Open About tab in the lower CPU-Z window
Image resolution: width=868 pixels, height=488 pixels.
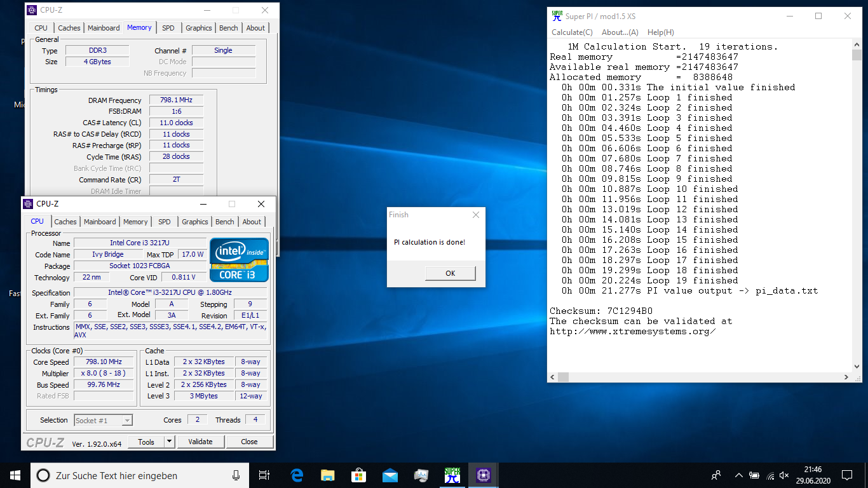click(252, 222)
